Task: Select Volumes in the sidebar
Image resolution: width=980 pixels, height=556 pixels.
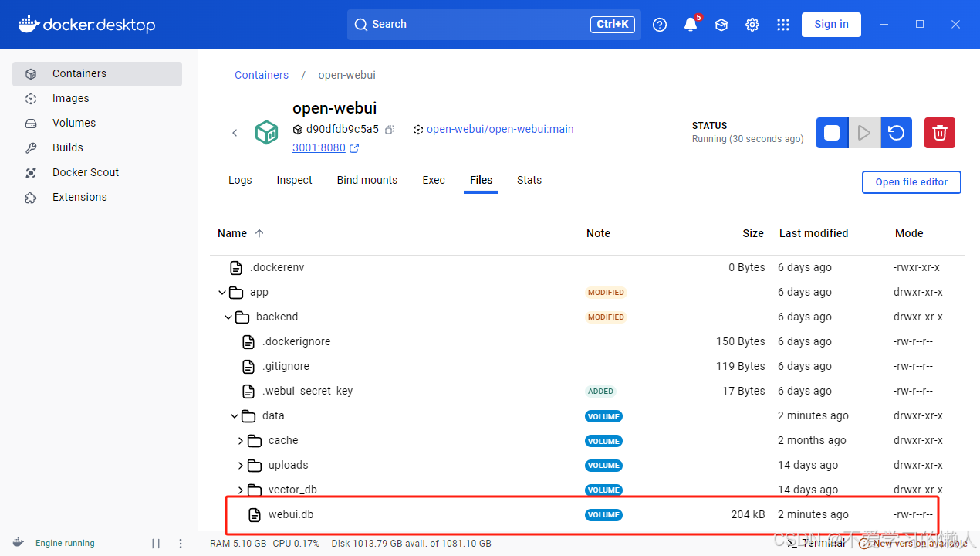Action: pyautogui.click(x=97, y=124)
